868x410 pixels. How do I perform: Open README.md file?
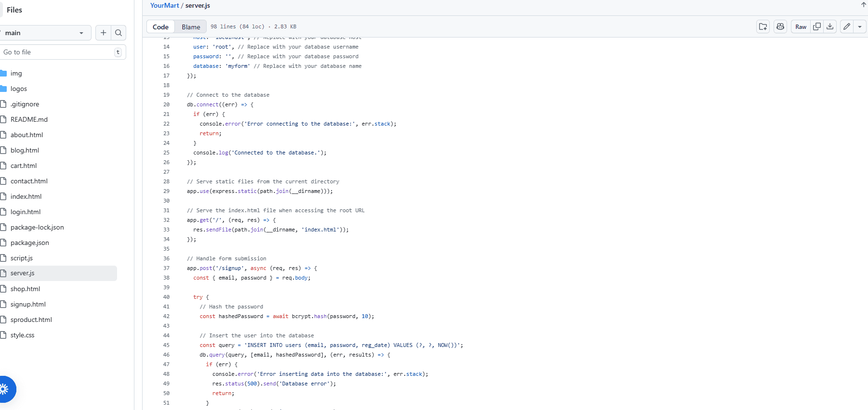[29, 119]
